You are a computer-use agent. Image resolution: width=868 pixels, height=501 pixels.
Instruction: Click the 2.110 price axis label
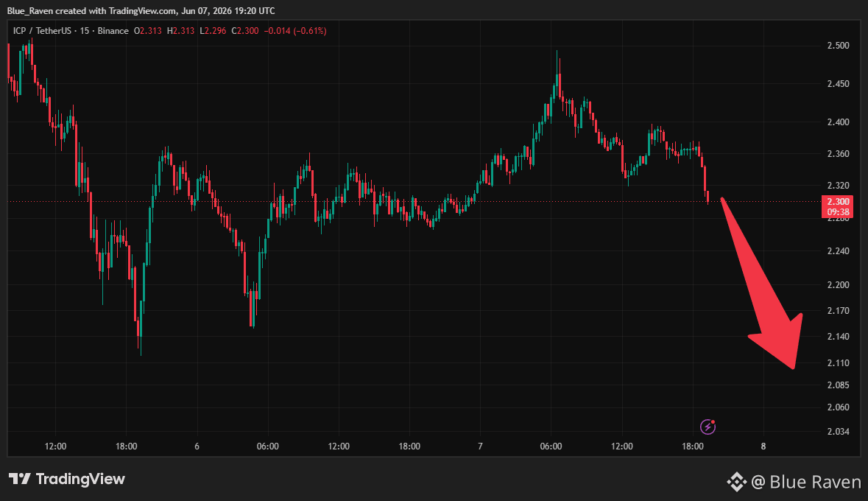(838, 363)
